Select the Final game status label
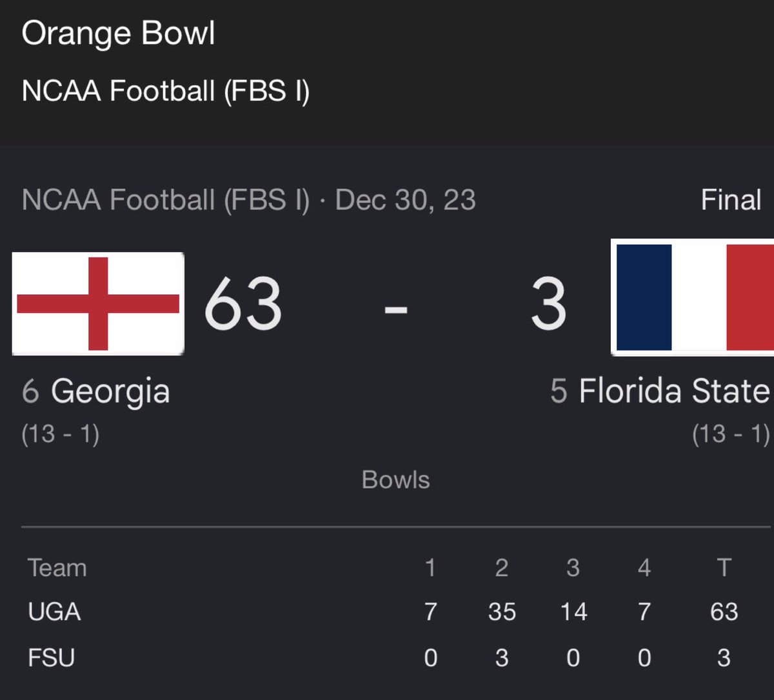The image size is (774, 700). coord(731,200)
